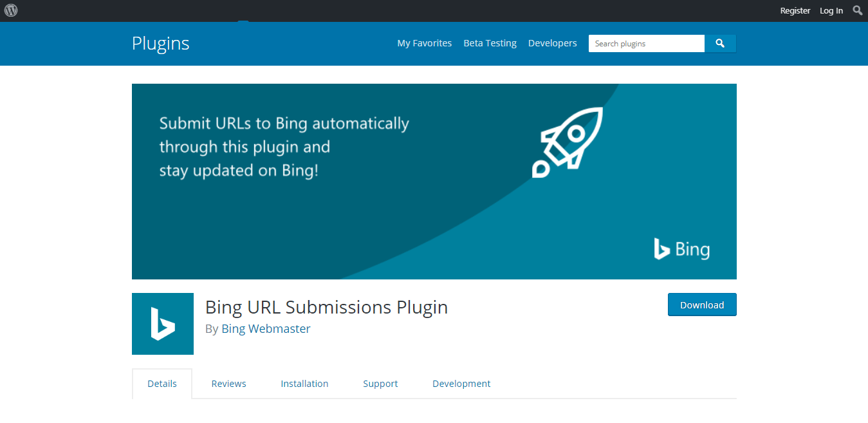Switch to the Reviews tab

point(229,384)
